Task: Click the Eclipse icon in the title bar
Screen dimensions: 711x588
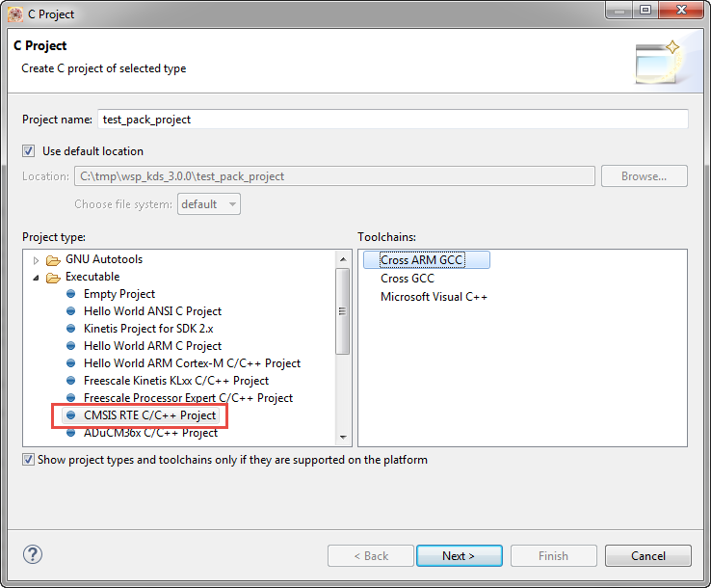Action: pyautogui.click(x=14, y=14)
